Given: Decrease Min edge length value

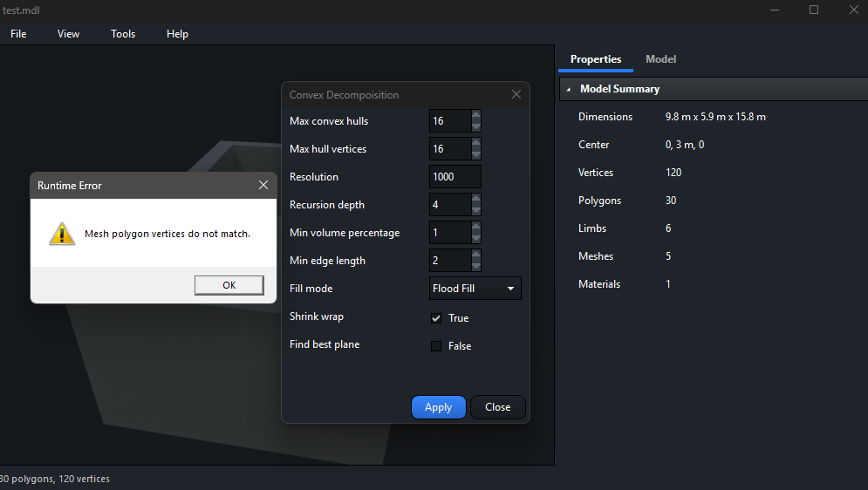Looking at the screenshot, I should coord(476,266).
